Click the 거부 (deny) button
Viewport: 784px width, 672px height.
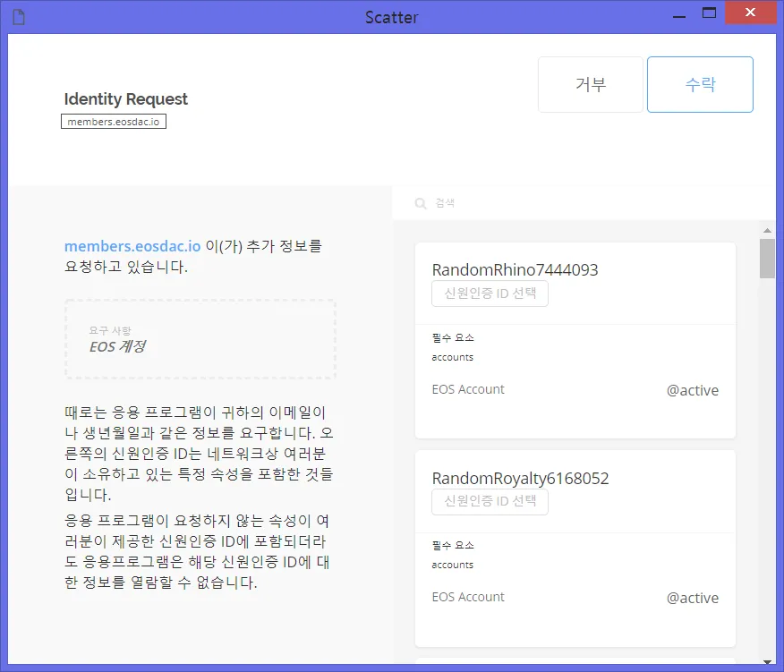tap(591, 84)
